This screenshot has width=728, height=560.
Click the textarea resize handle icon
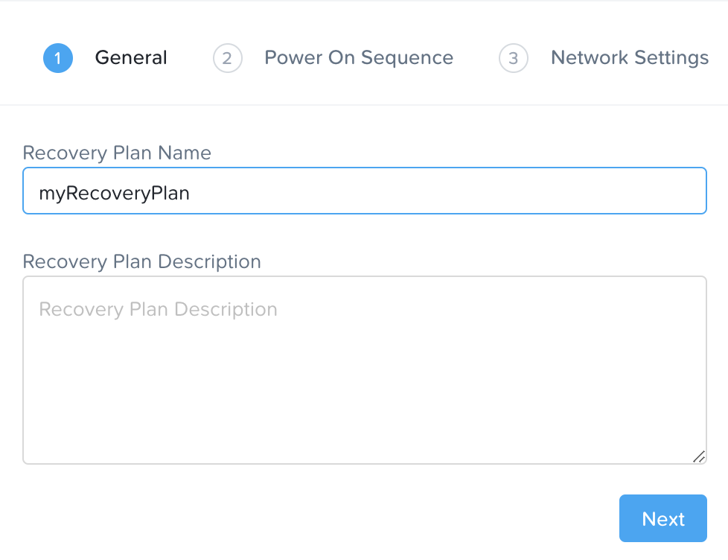pos(698,455)
